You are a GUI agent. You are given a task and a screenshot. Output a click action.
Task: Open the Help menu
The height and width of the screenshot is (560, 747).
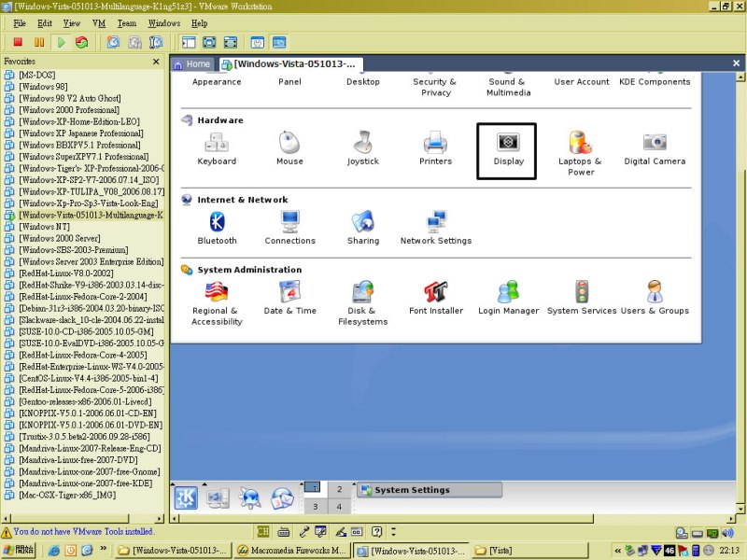click(x=199, y=22)
